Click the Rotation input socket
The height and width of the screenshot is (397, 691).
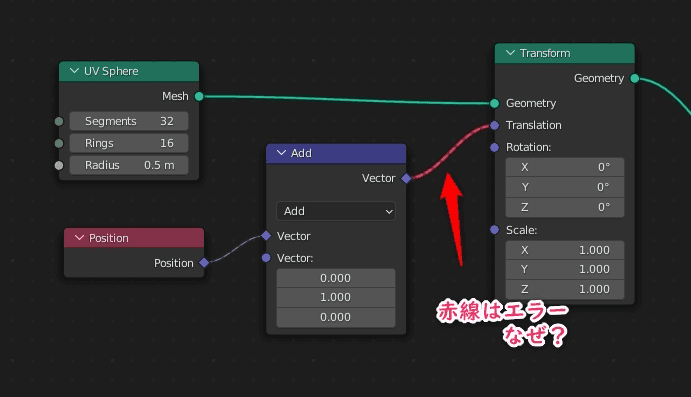(494, 147)
